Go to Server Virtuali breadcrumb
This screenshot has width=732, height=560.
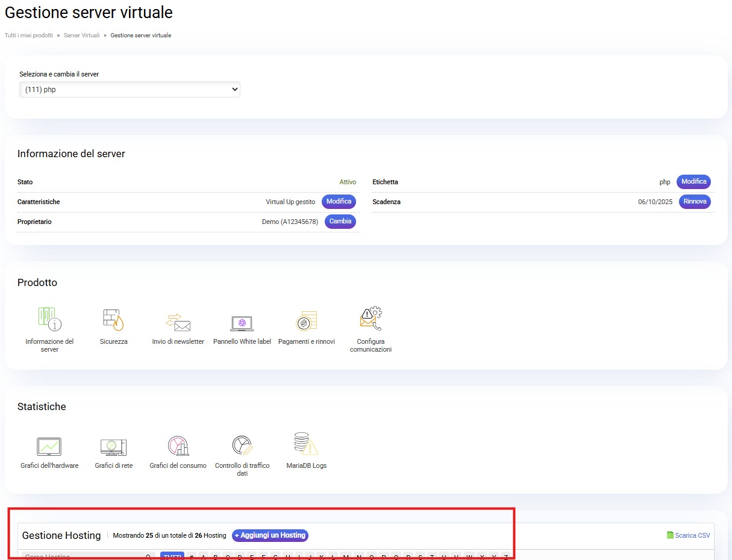point(81,36)
